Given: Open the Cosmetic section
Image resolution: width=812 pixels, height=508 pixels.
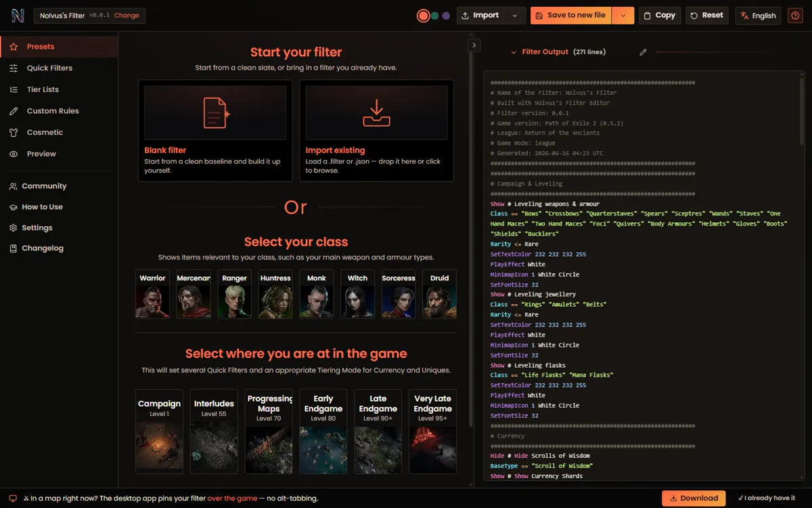Looking at the screenshot, I should pyautogui.click(x=59, y=133).
